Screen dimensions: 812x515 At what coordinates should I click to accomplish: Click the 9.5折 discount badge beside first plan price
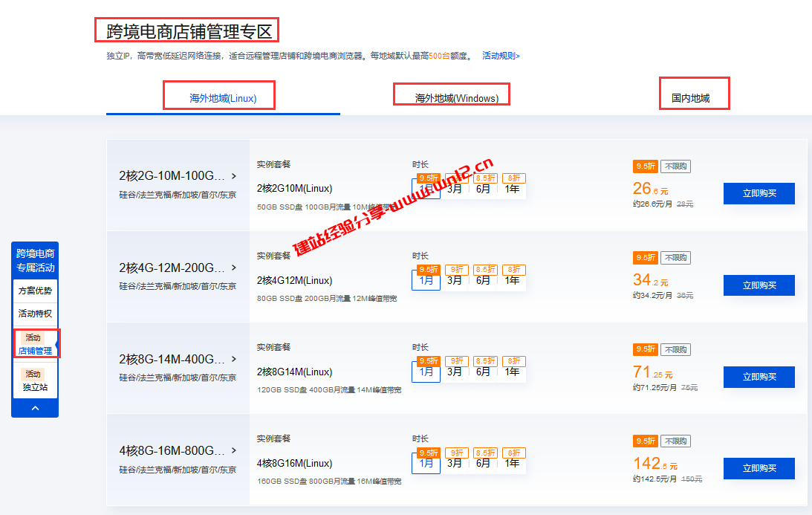point(645,166)
